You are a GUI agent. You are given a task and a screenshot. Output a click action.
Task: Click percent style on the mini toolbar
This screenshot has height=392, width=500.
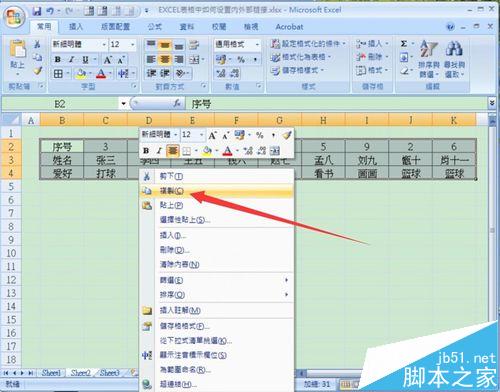click(260, 135)
